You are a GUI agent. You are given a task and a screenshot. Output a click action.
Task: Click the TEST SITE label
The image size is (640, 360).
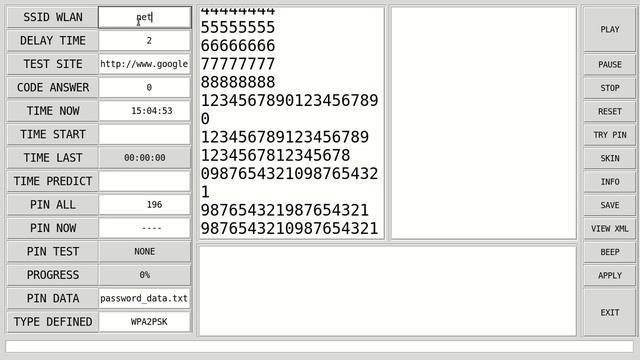(53, 64)
